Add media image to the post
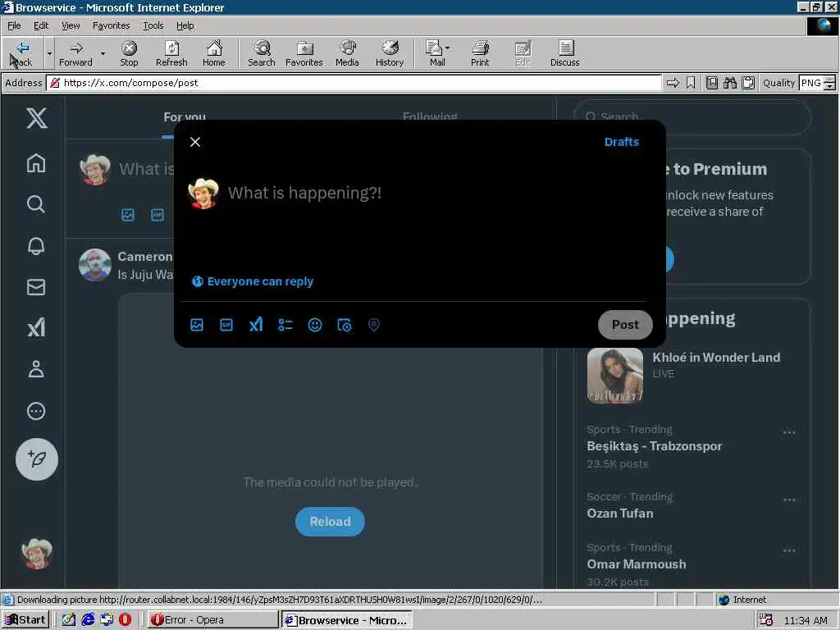The image size is (840, 630). pyautogui.click(x=197, y=325)
